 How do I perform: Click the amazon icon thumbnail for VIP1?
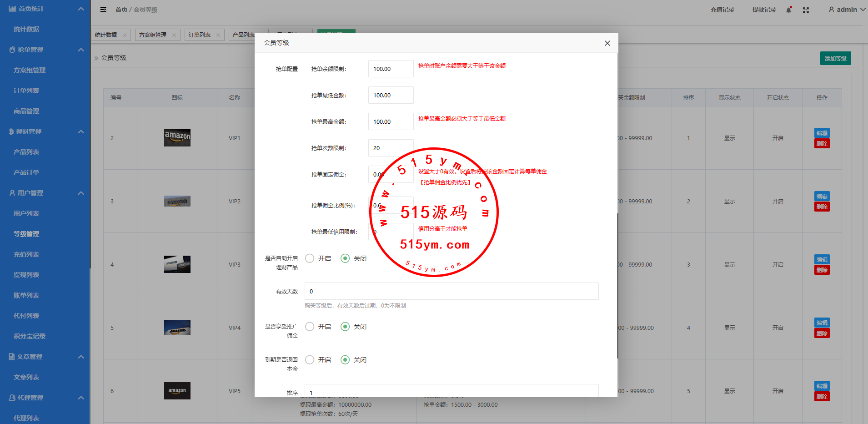pos(177,137)
